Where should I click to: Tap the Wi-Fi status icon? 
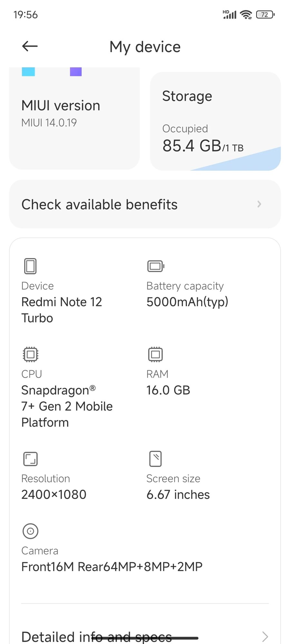247,14
